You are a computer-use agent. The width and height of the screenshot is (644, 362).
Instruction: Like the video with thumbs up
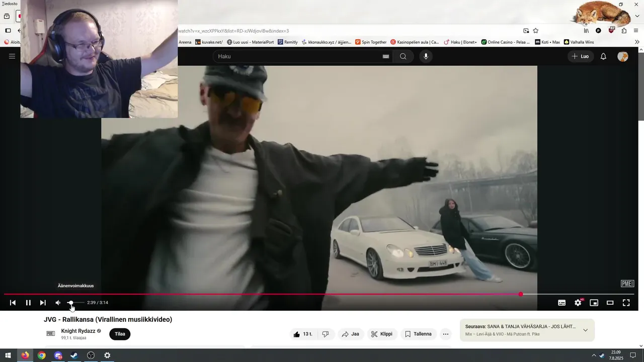[303, 334]
